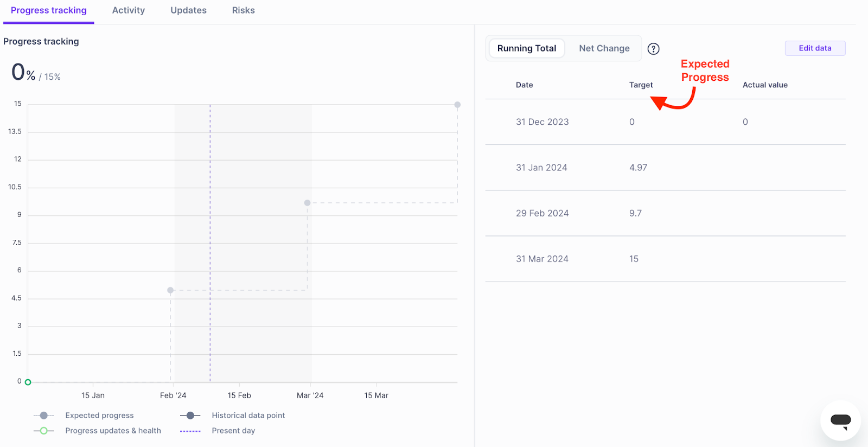Image resolution: width=868 pixels, height=447 pixels.
Task: Select the green progress point at zero
Action: [28, 382]
